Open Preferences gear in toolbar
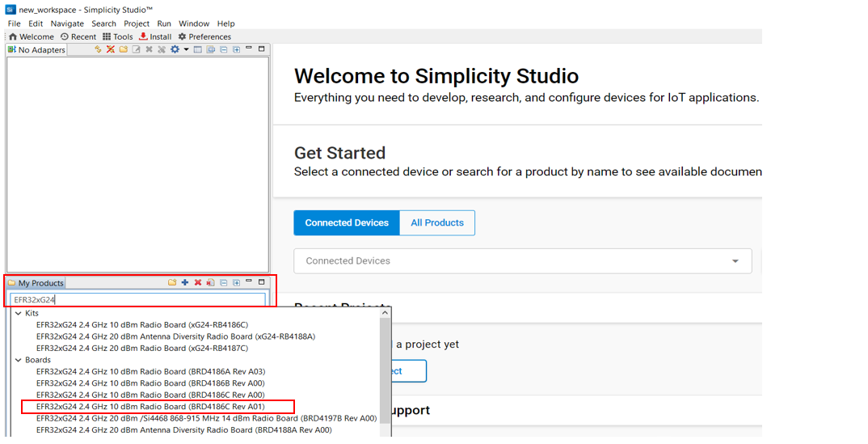 tap(182, 36)
